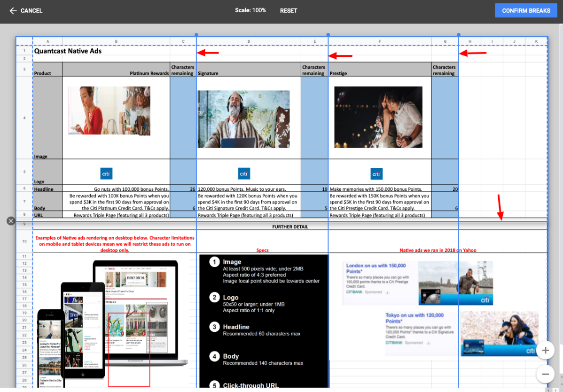The image size is (563, 392).
Task: Click the couple kissing Prestige image
Action: 378,117
